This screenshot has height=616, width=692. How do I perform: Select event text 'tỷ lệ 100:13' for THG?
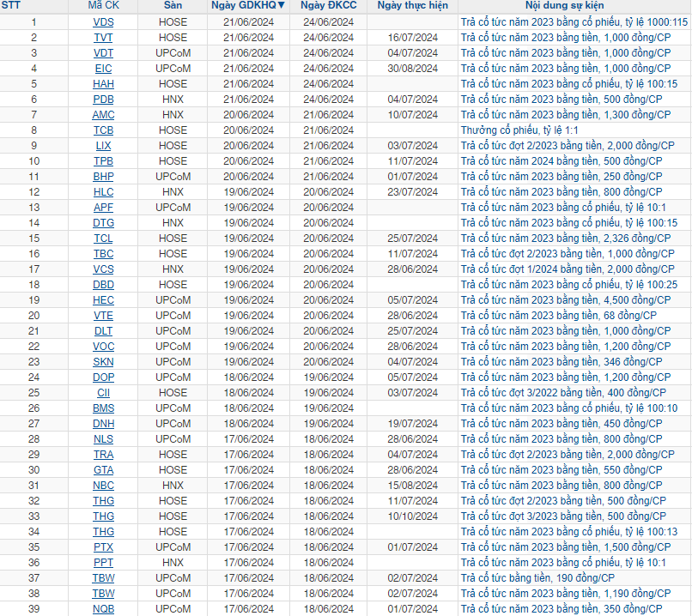(x=651, y=531)
